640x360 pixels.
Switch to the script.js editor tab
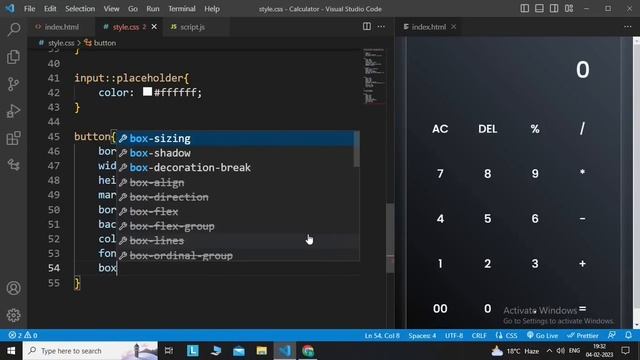tap(192, 27)
